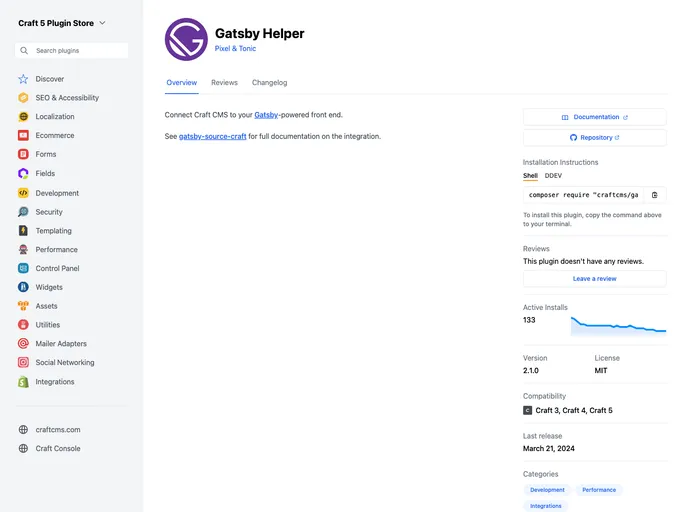Screen dimensions: 688x512
Task: Click the version value 2.1.0
Action: 530,370
